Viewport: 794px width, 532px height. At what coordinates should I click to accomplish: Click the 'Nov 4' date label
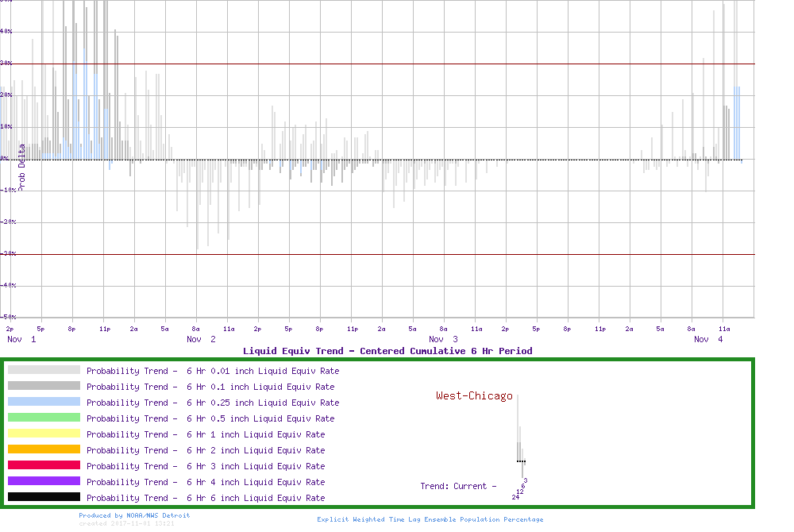click(x=708, y=339)
